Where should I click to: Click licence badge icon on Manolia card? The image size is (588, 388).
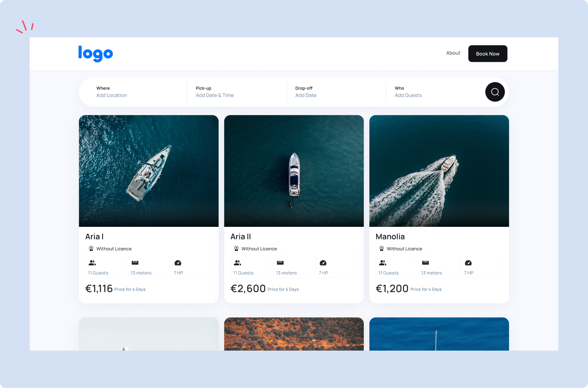coord(381,249)
